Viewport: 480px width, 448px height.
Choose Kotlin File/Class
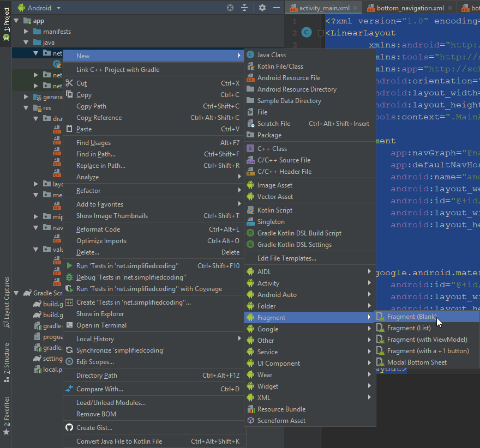pyautogui.click(x=310, y=66)
